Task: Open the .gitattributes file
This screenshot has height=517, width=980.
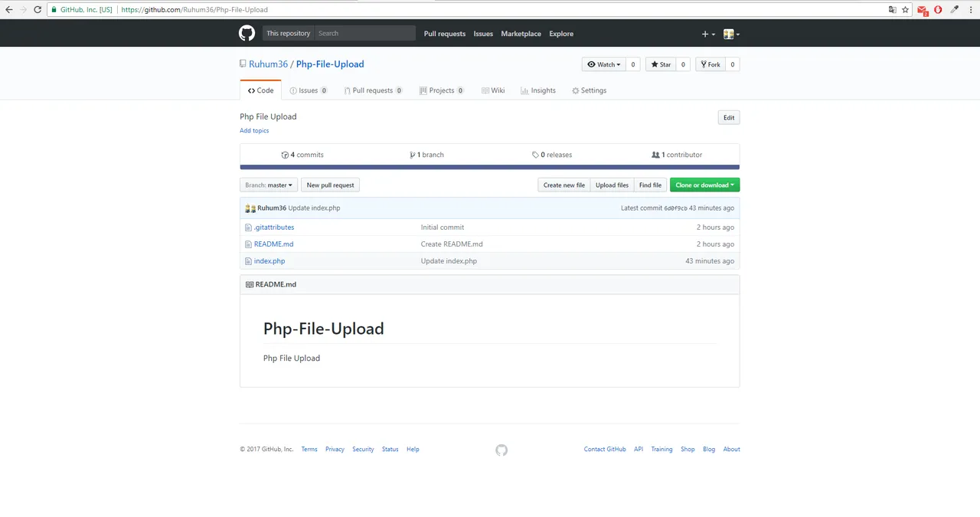Action: click(274, 227)
